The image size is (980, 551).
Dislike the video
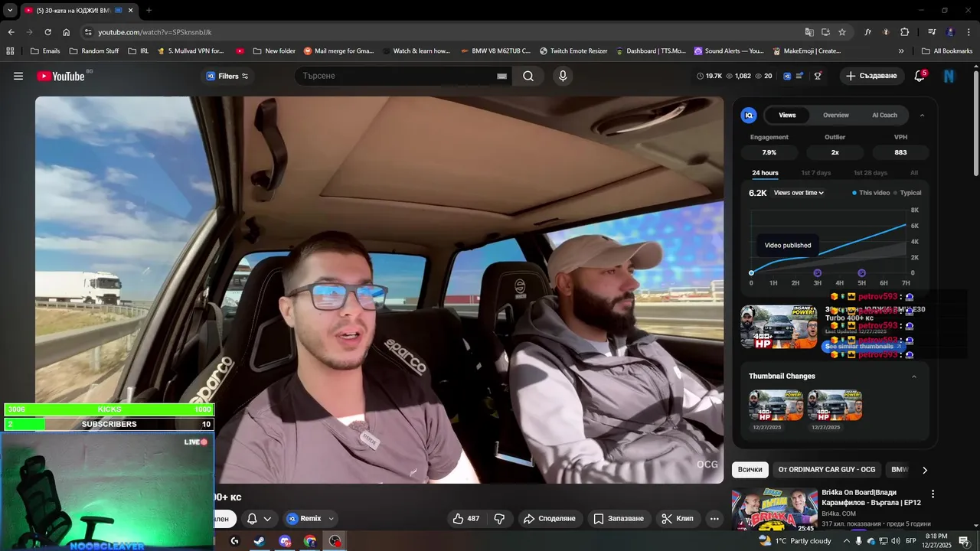click(x=500, y=519)
